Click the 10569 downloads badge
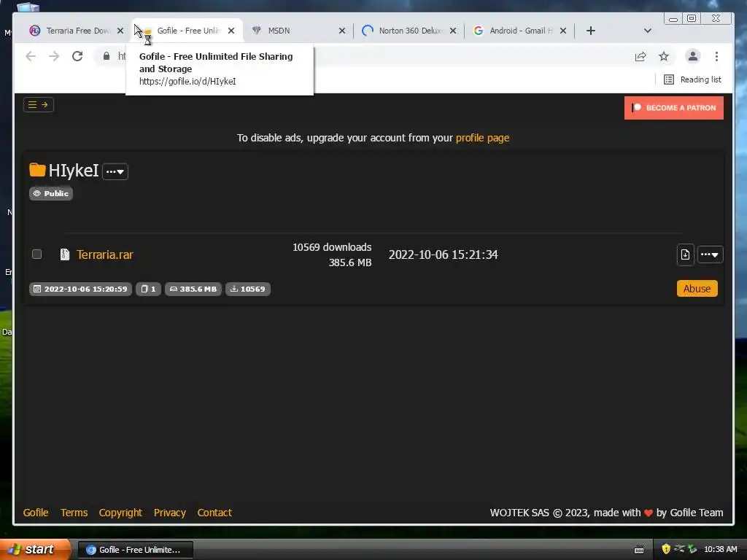This screenshot has width=747, height=560. coord(248,289)
